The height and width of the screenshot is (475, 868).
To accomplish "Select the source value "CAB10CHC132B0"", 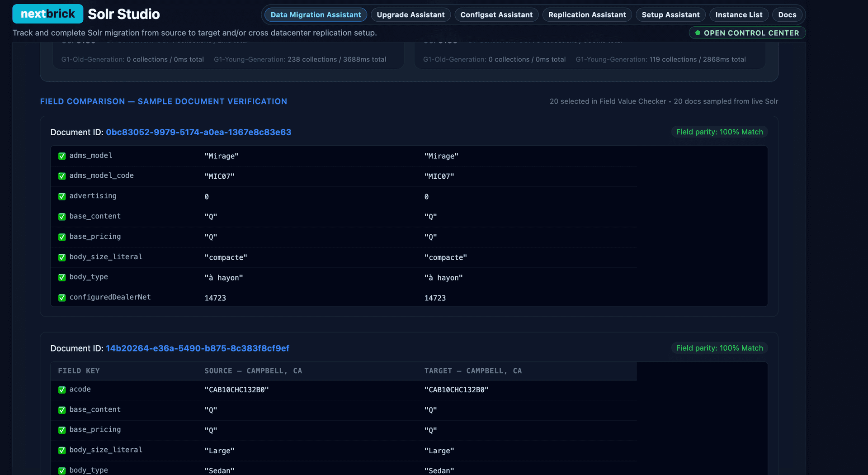I will pyautogui.click(x=236, y=390).
